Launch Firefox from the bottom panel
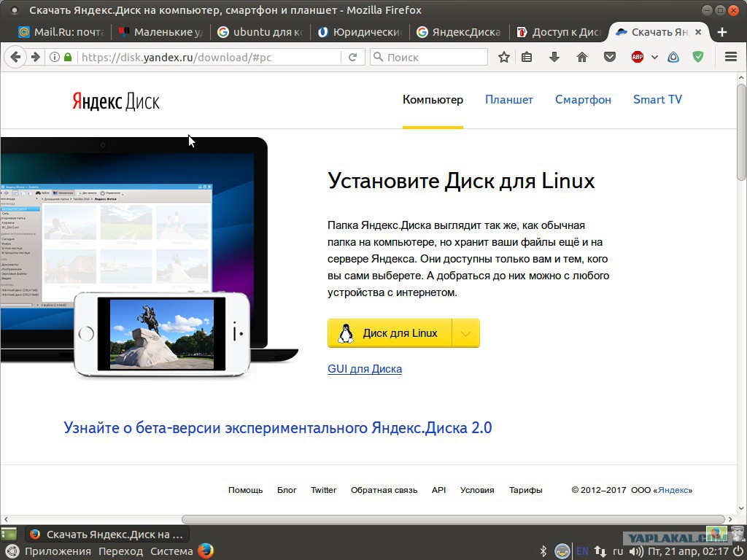Viewport: 747px width, 560px height. (x=206, y=551)
